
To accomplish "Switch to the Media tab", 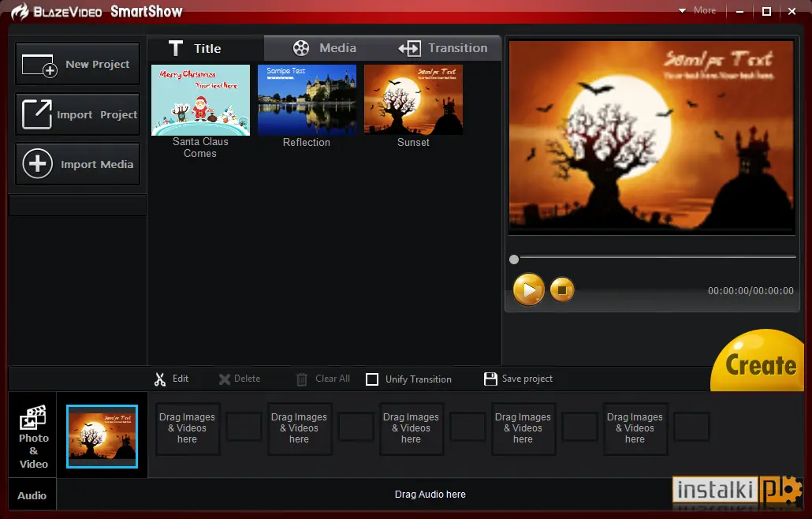I will [324, 48].
